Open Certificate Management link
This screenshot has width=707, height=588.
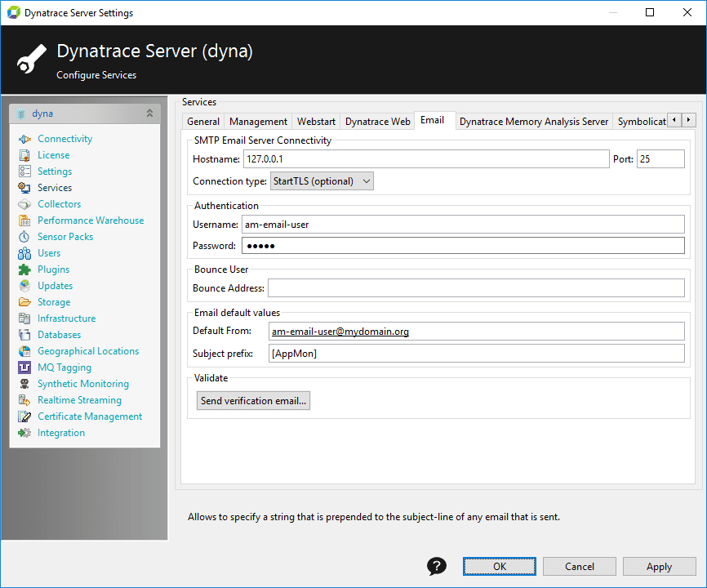pyautogui.click(x=90, y=416)
